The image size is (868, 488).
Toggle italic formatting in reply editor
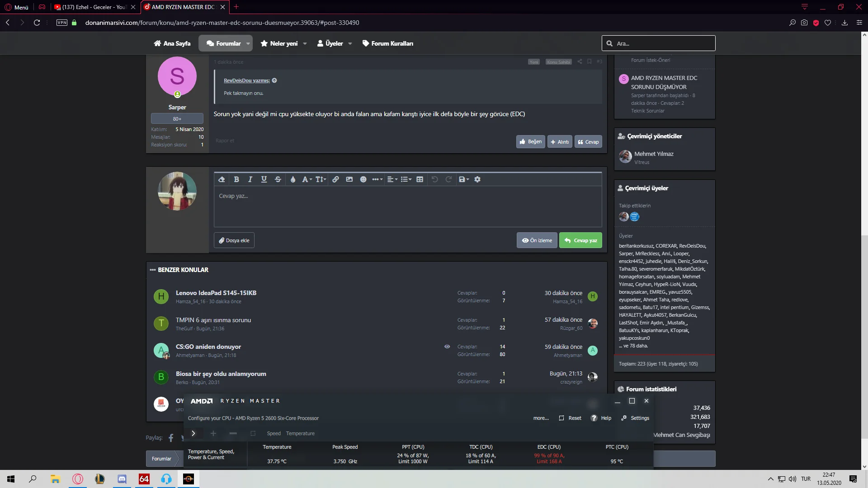(250, 179)
